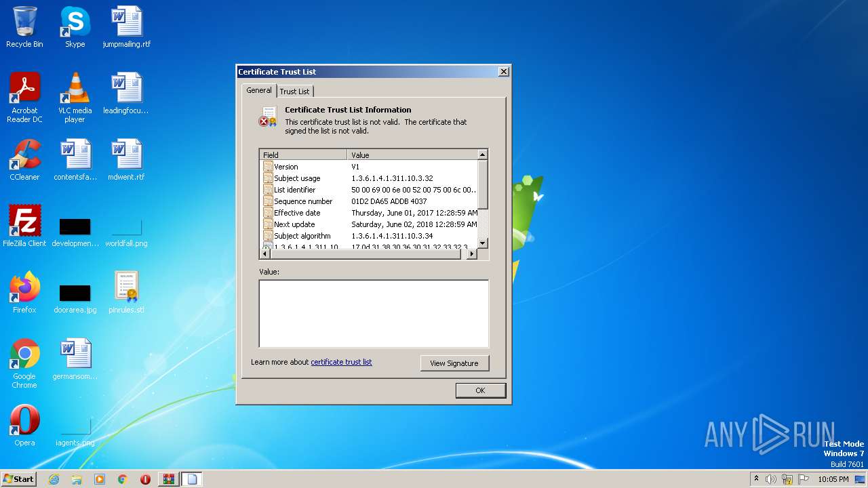Viewport: 868px width, 488px height.
Task: Select the Subject algorithm field row
Action: pos(369,236)
